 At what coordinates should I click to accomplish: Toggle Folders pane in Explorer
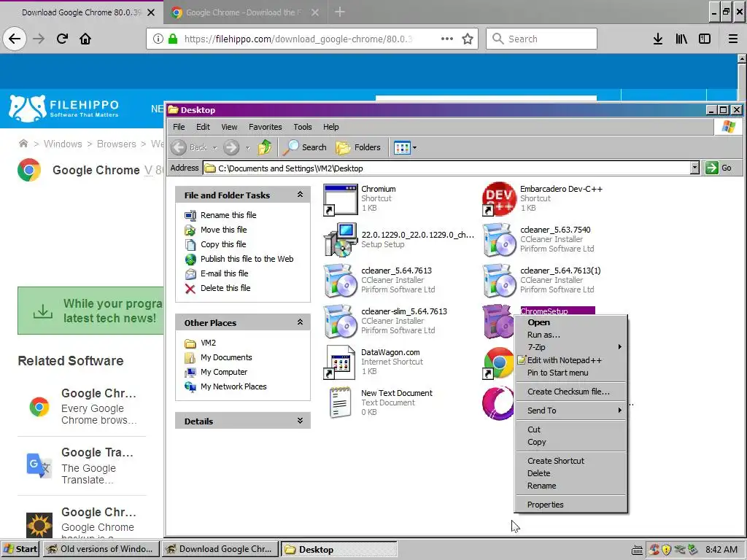pyautogui.click(x=357, y=147)
